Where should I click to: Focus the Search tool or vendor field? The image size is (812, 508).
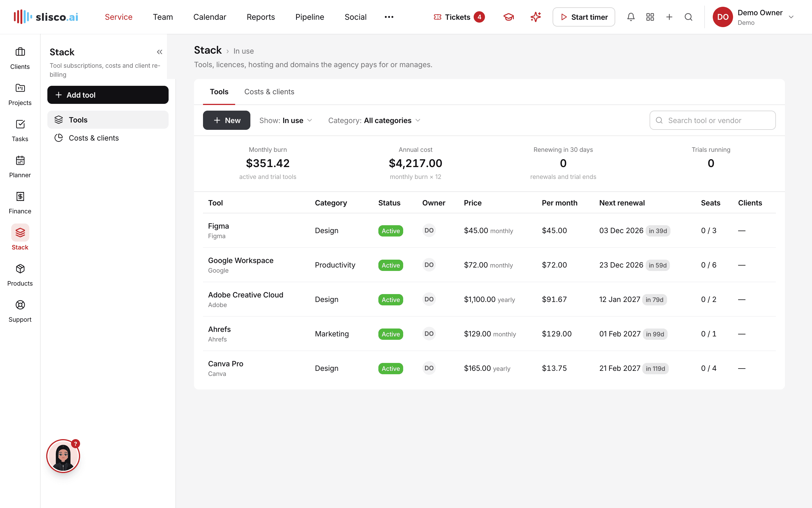click(712, 120)
